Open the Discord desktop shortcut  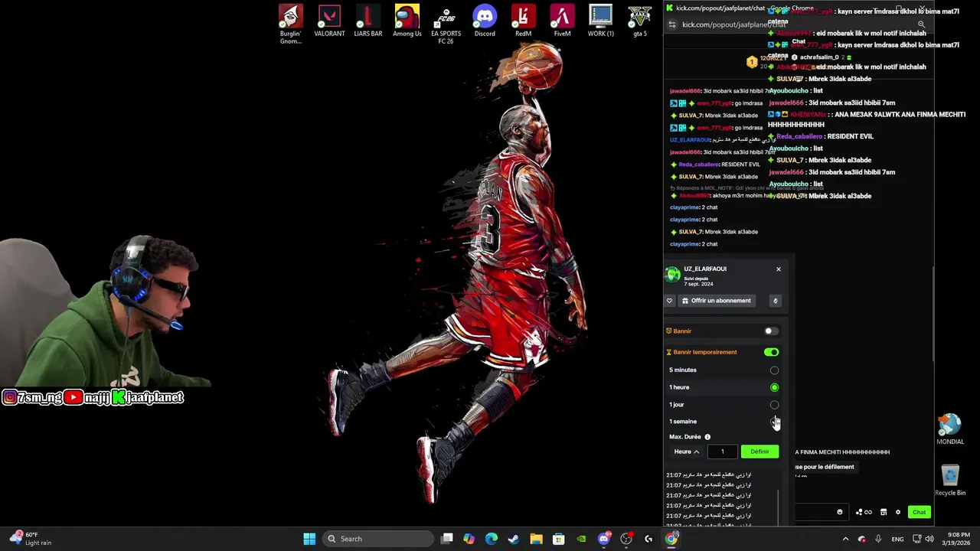pos(485,21)
